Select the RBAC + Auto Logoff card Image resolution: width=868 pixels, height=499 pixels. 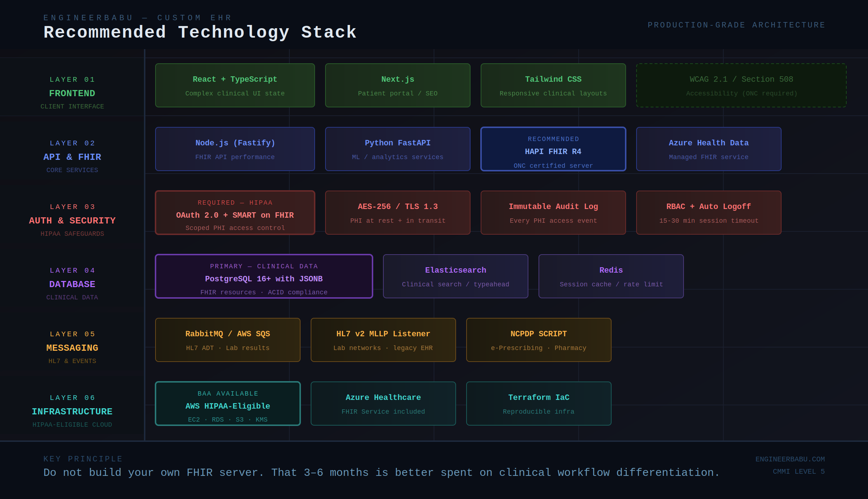[709, 213]
